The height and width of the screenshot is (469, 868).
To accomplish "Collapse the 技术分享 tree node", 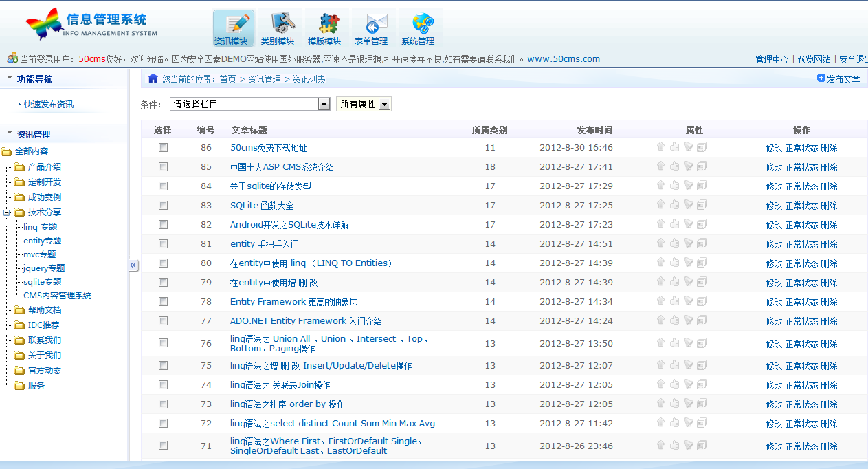I will (x=7, y=212).
